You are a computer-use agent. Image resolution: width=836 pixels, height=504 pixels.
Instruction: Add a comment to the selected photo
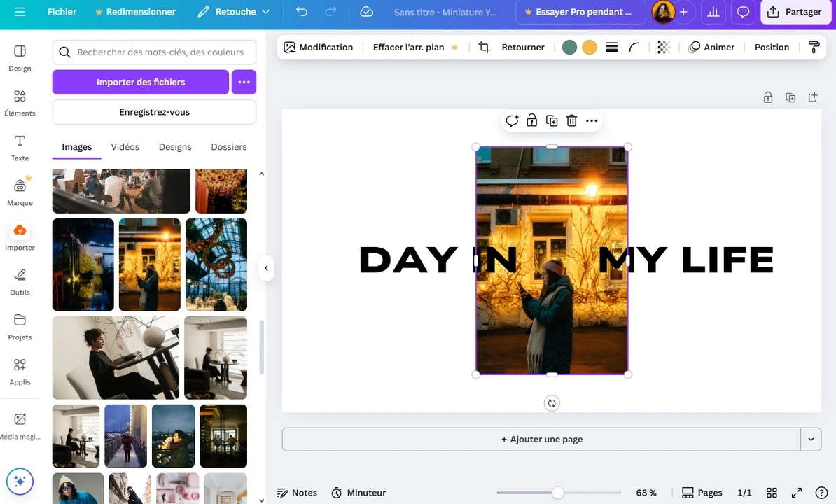click(x=512, y=120)
